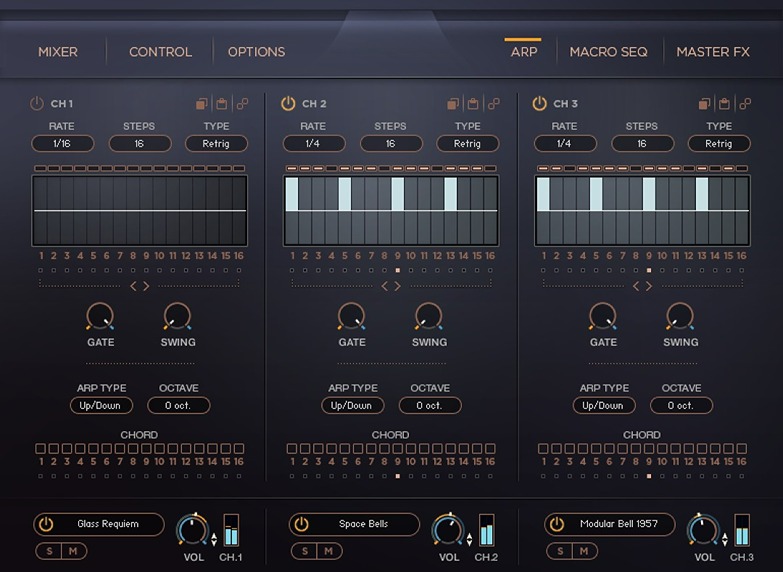This screenshot has width=783, height=572.
Task: Open the Modular Bell 1957 preset name
Action: [x=619, y=524]
